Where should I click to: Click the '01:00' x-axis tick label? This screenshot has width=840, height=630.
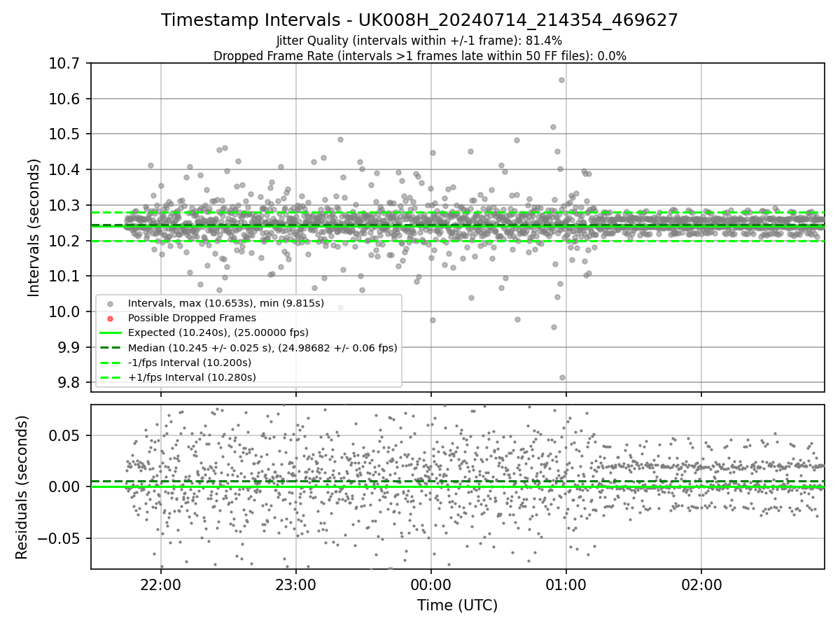(x=566, y=584)
